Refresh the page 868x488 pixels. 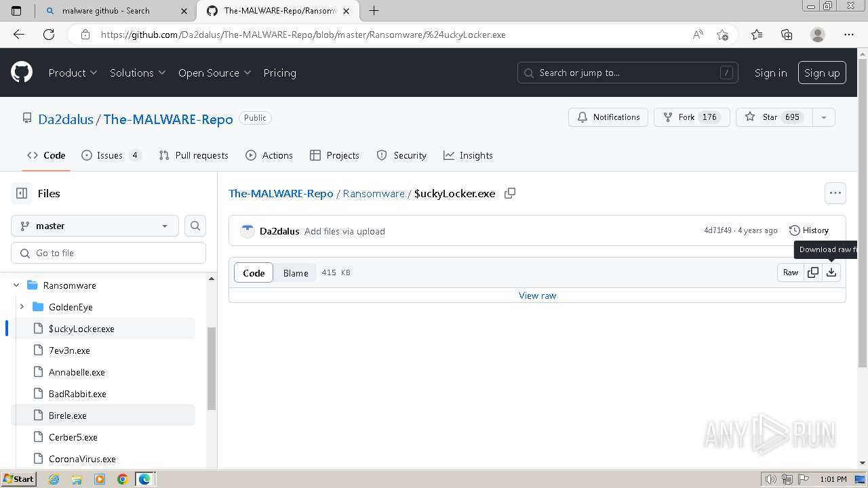click(x=49, y=35)
